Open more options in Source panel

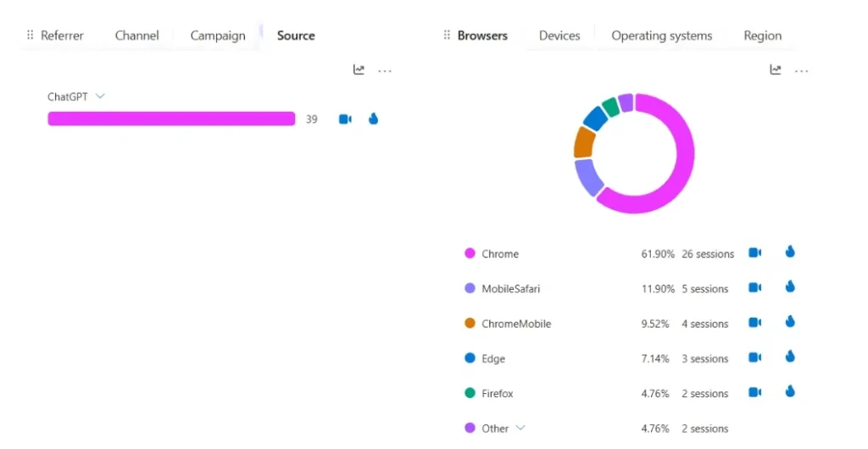click(385, 71)
